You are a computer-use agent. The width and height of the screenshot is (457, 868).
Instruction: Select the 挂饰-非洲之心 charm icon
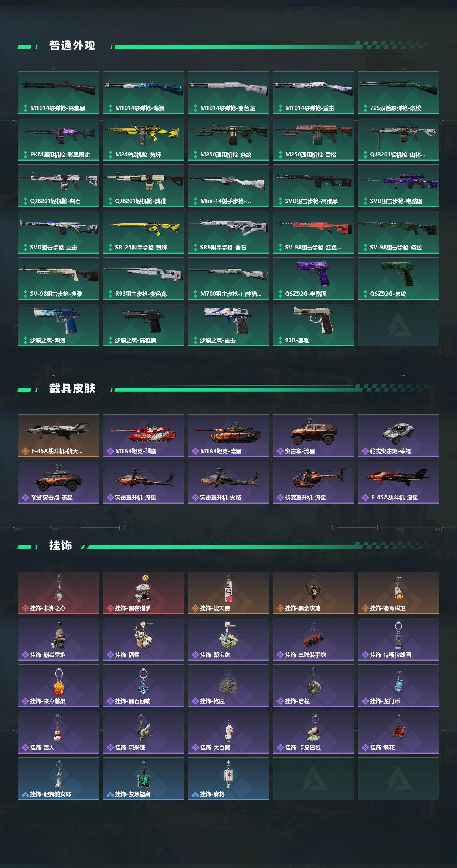(59, 593)
